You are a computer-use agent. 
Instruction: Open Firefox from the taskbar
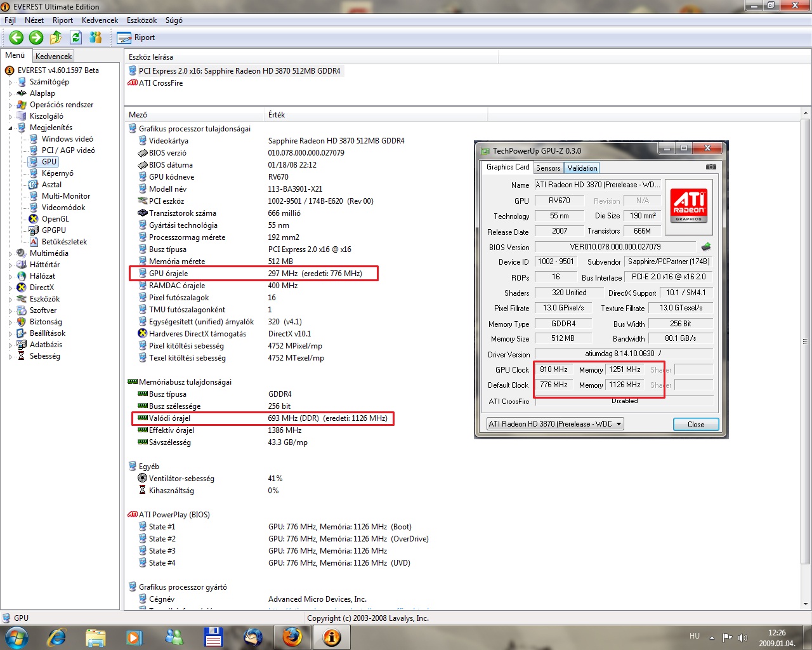[292, 637]
